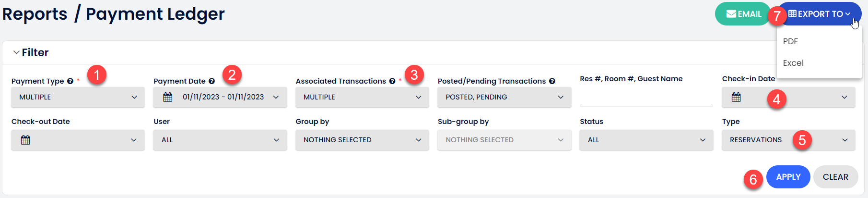Choose Excel from the export menu
Screen dimensions: 868x198
click(793, 63)
